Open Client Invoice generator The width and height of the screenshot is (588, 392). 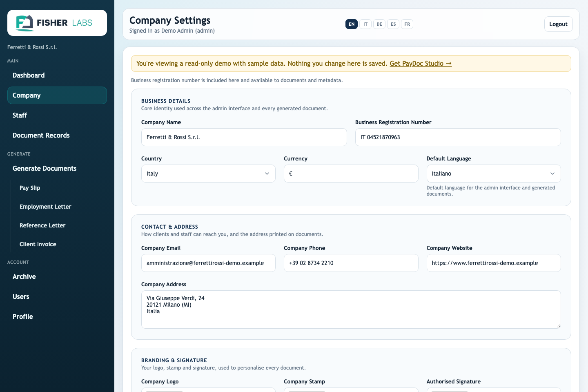point(61,244)
